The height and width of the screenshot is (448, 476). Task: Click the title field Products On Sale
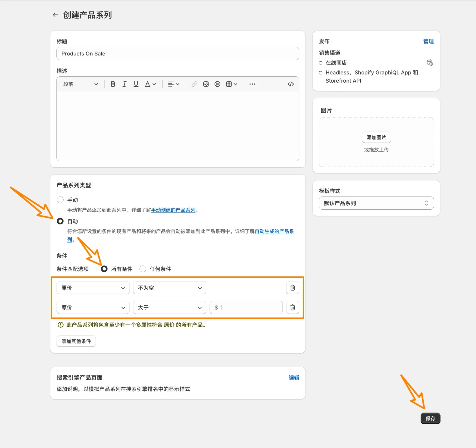click(178, 54)
